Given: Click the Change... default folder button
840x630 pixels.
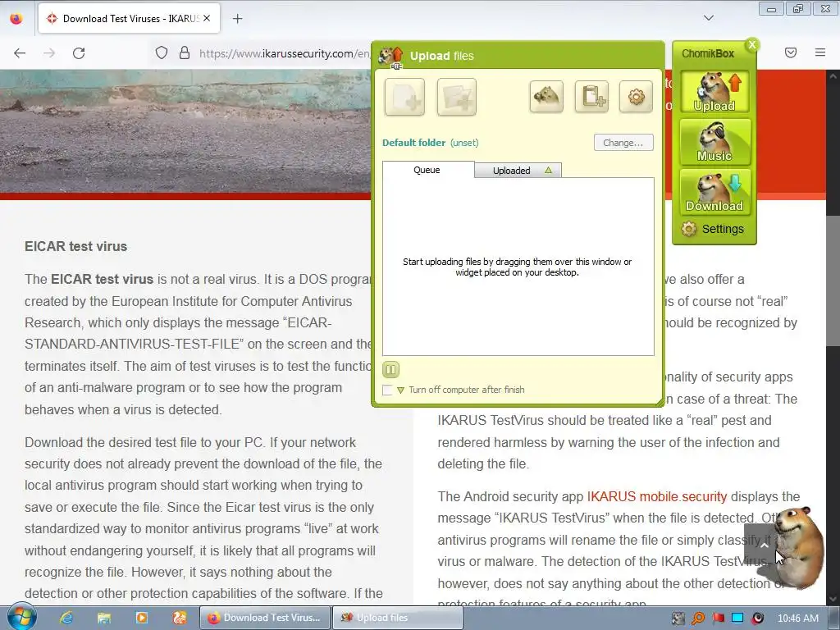Looking at the screenshot, I should (623, 143).
